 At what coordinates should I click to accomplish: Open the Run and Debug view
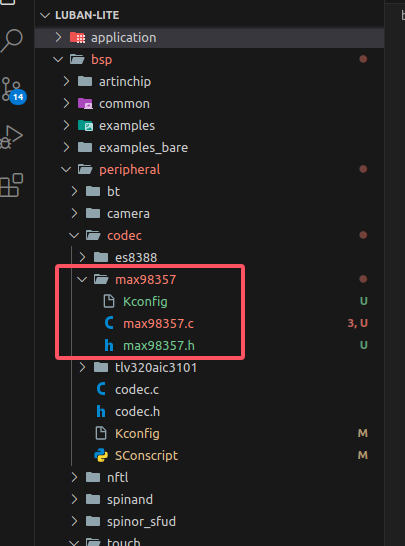point(11,138)
